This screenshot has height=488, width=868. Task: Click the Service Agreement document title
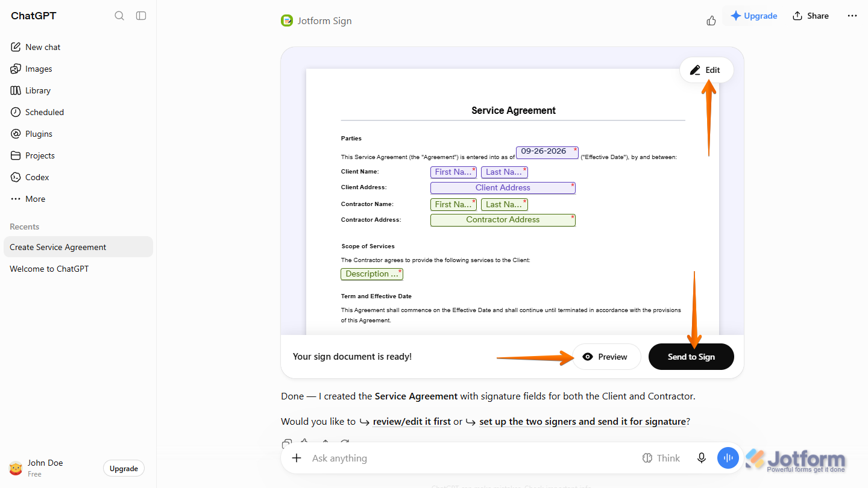514,110
